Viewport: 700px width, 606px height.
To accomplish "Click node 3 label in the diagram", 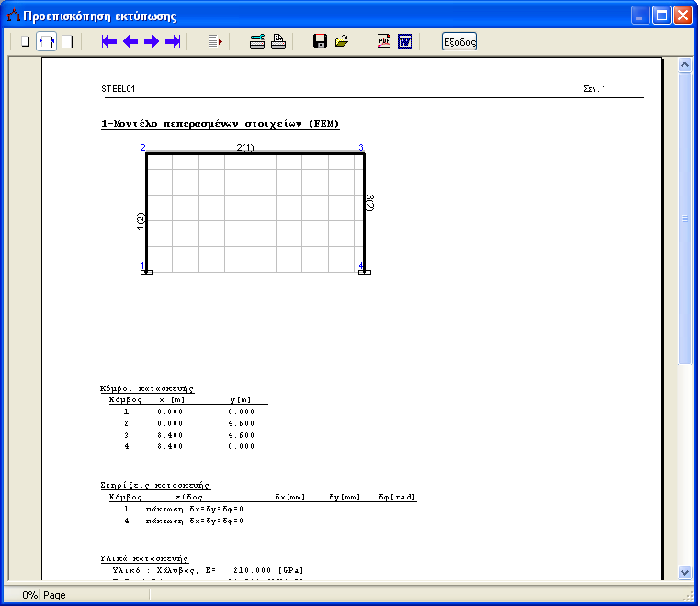I will [x=361, y=147].
